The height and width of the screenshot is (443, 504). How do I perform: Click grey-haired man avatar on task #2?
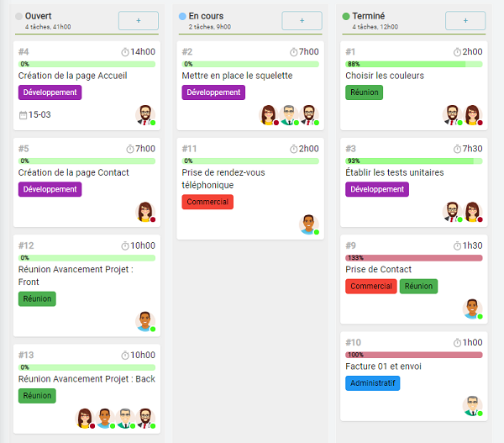click(x=289, y=115)
